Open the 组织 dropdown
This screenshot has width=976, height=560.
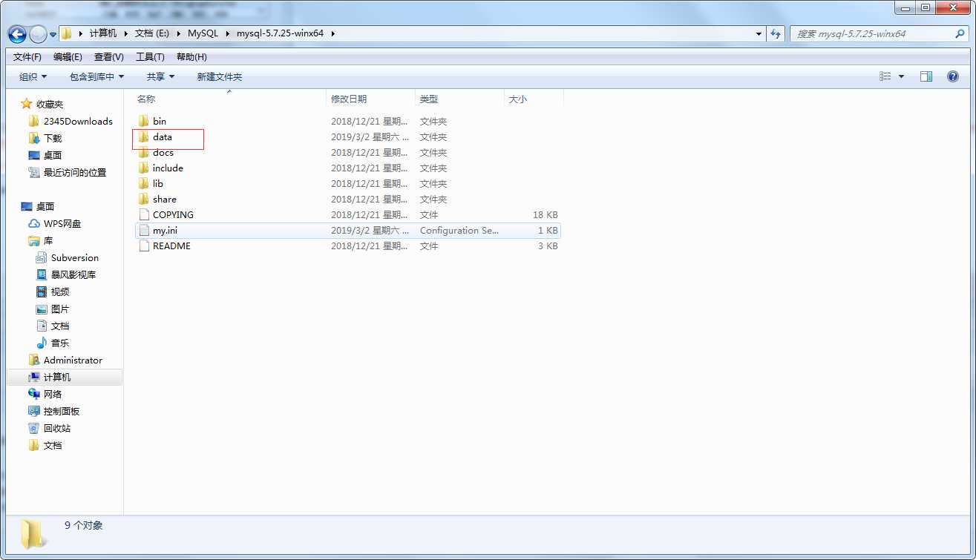pos(33,76)
